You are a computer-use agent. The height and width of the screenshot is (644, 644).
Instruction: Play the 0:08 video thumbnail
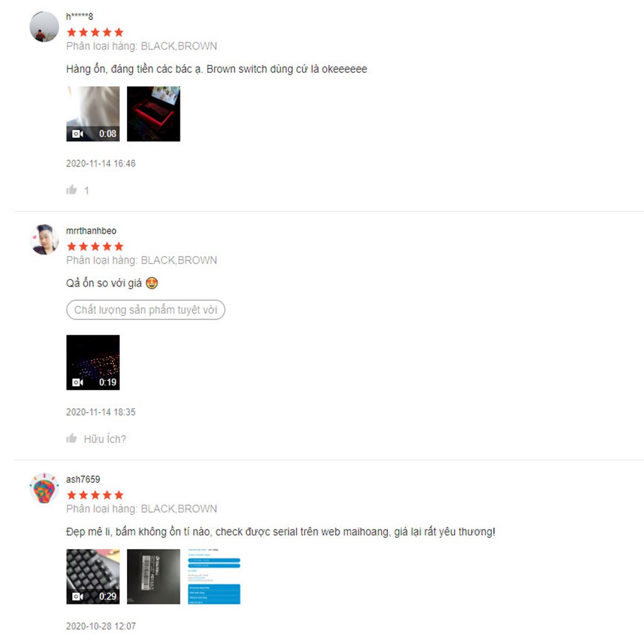point(93,114)
